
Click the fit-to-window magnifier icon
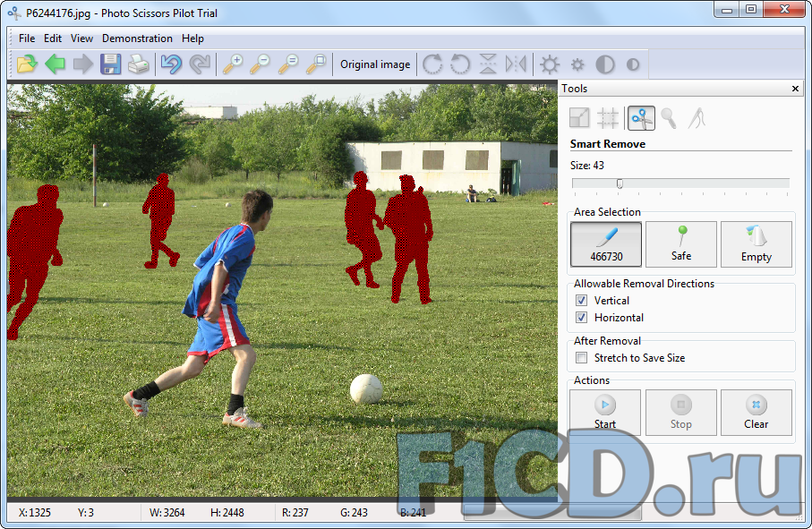click(x=316, y=64)
